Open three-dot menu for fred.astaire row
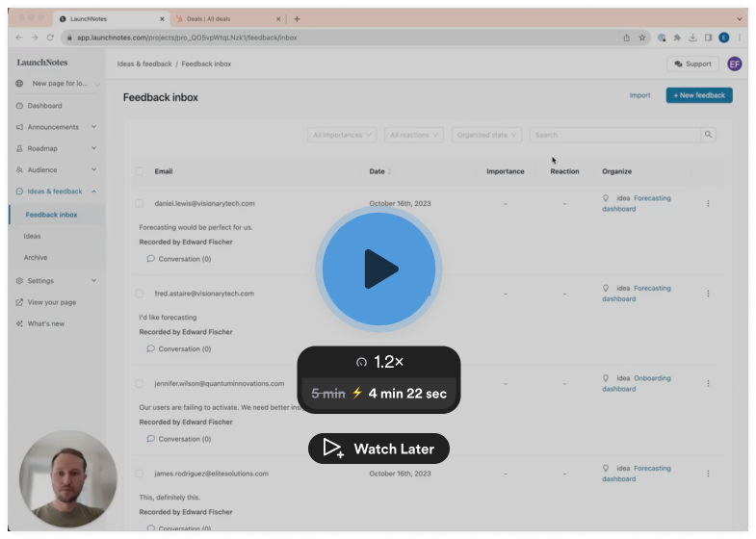This screenshot has height=539, width=756. pos(708,294)
